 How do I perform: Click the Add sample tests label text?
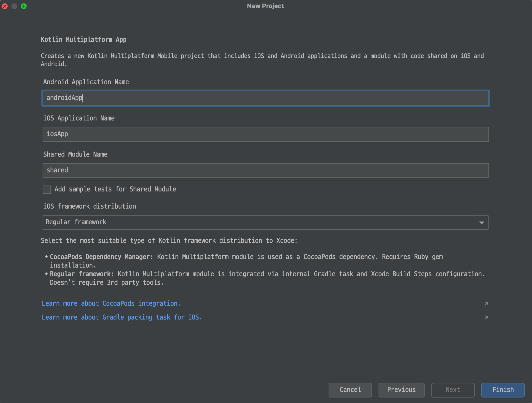[115, 189]
